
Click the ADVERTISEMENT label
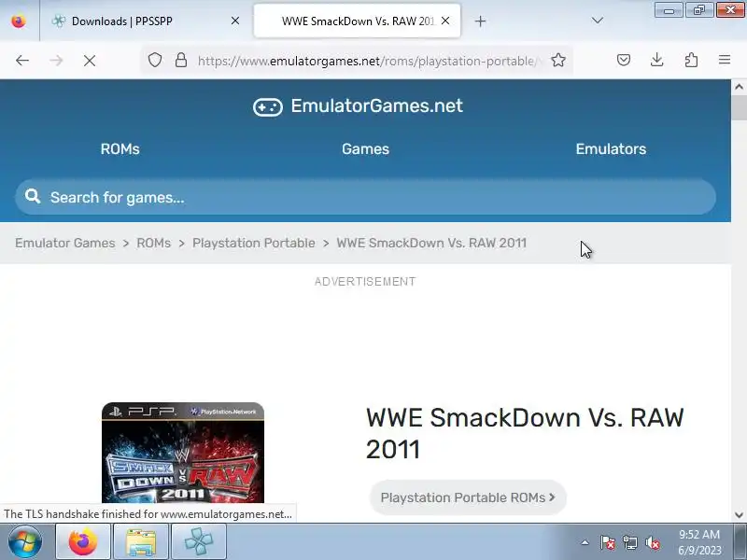365,282
